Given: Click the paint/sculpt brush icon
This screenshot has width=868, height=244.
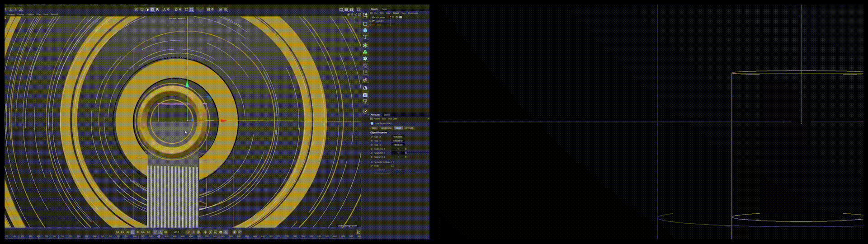Looking at the screenshot, I should tap(365, 112).
